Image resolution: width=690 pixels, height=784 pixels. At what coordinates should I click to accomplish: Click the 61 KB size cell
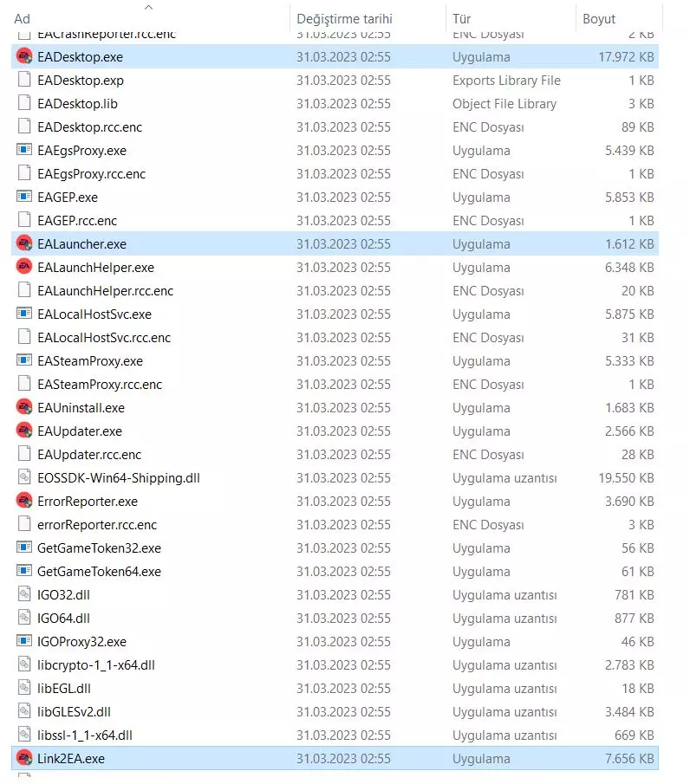click(x=637, y=572)
